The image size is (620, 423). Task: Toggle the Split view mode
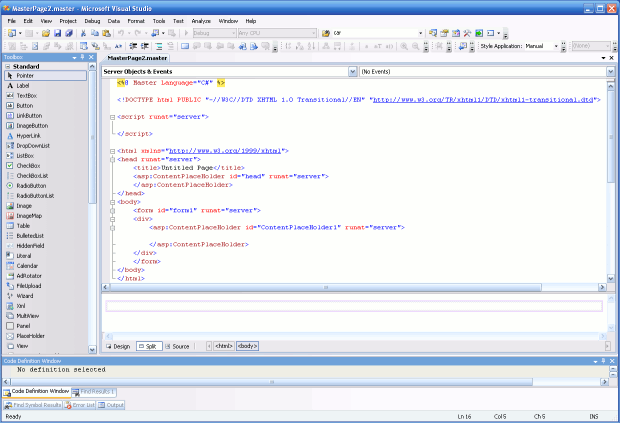147,346
